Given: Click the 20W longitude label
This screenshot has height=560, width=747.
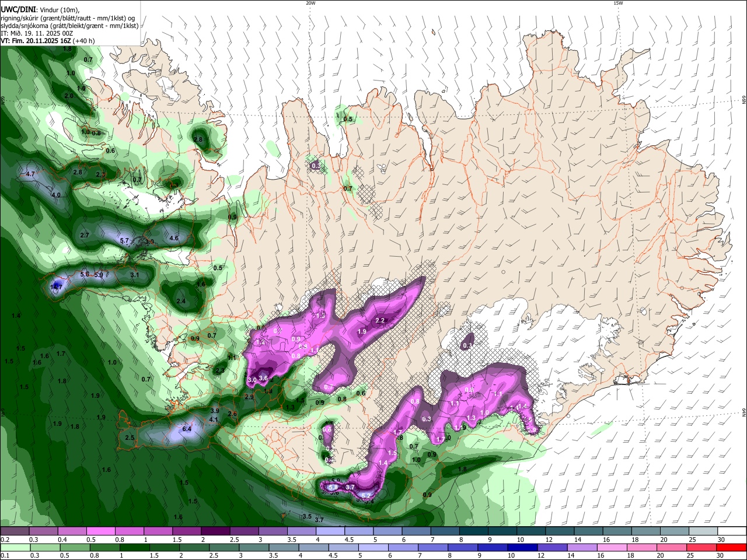Looking at the screenshot, I should pyautogui.click(x=310, y=3).
